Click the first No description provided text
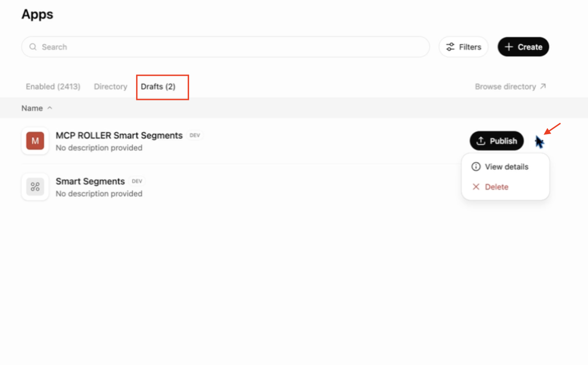 pyautogui.click(x=99, y=148)
